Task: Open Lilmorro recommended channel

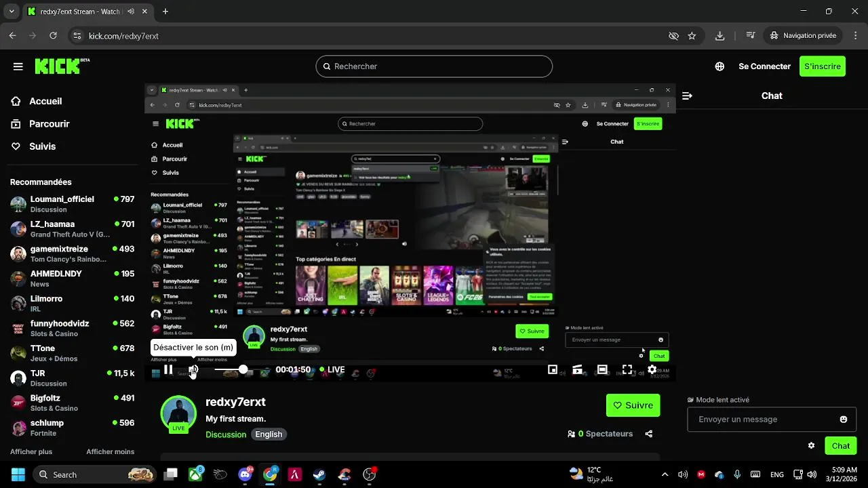Action: point(72,303)
